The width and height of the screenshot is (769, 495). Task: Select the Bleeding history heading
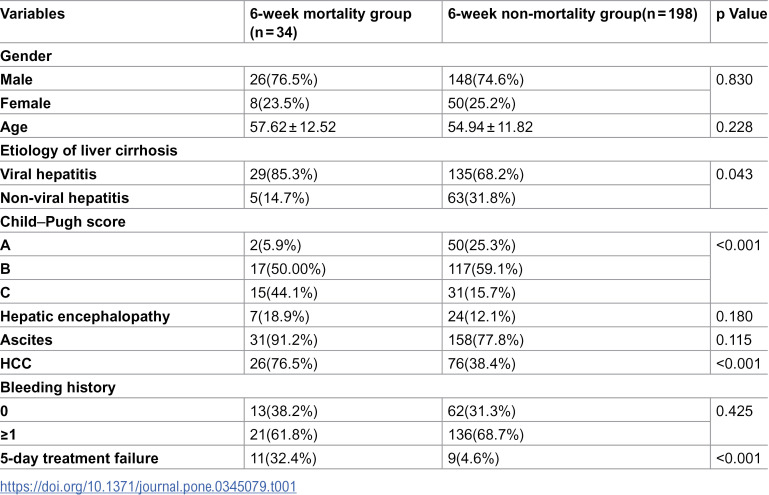[58, 388]
